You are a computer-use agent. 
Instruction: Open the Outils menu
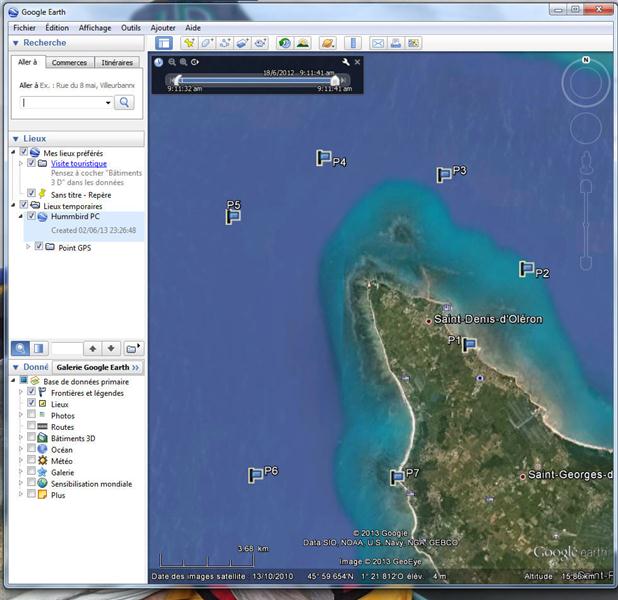(x=130, y=28)
